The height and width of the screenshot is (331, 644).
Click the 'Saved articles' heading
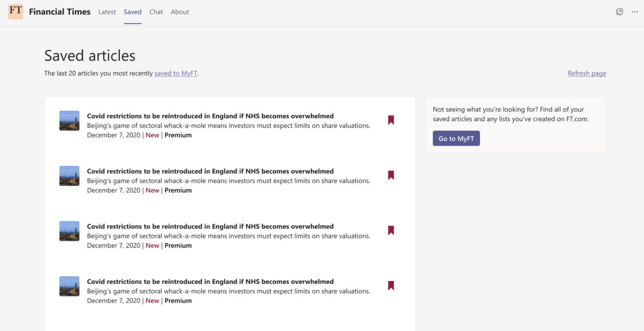tap(90, 55)
